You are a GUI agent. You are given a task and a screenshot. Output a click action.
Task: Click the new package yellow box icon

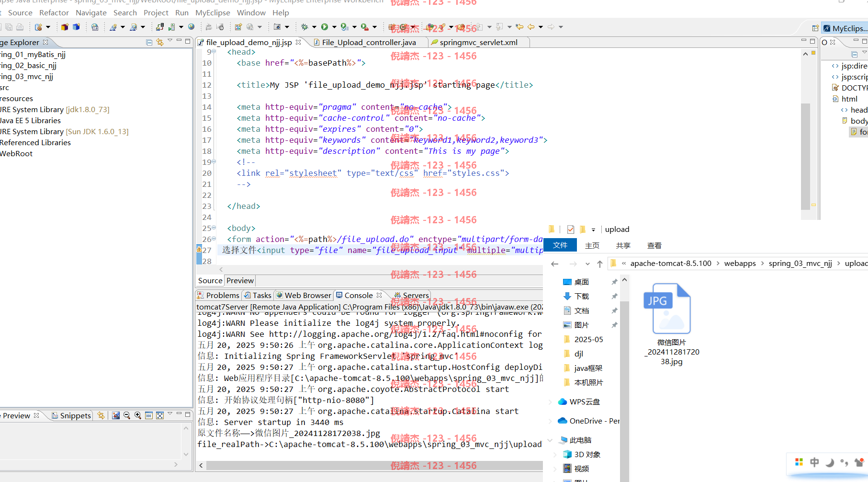coord(65,27)
